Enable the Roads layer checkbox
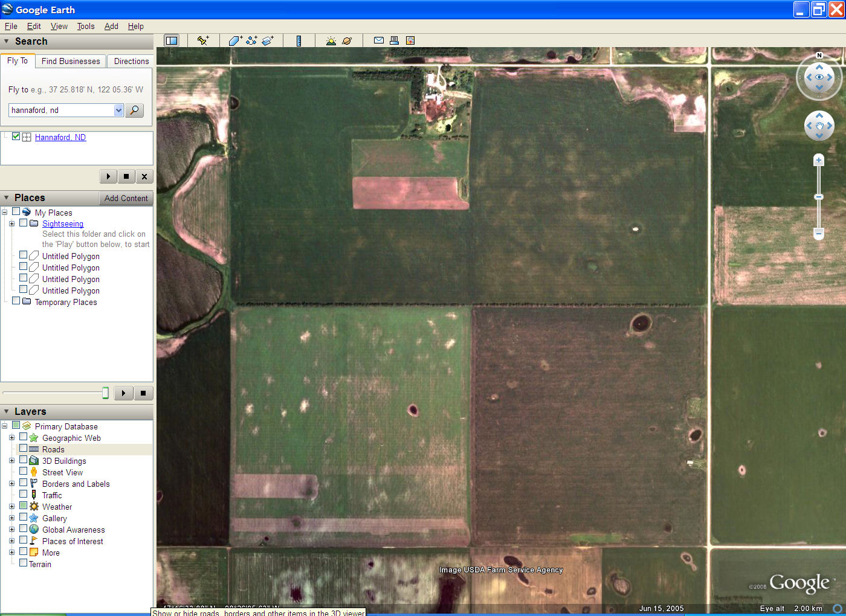The height and width of the screenshot is (616, 846). point(23,449)
